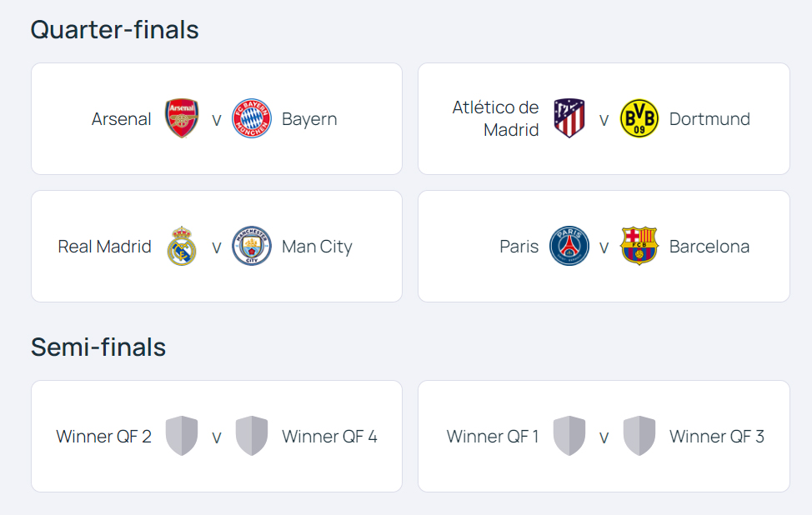Select the Man City team name
The width and height of the screenshot is (812, 515).
pyautogui.click(x=317, y=247)
